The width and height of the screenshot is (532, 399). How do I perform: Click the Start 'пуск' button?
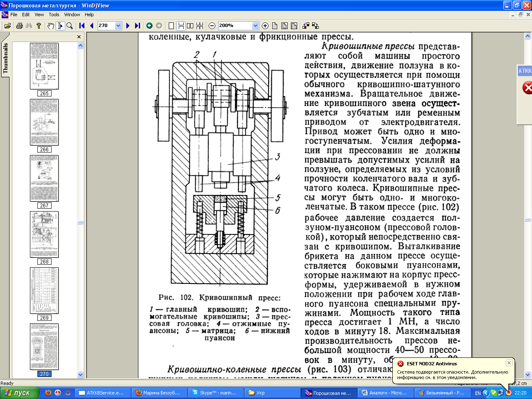tap(20, 393)
